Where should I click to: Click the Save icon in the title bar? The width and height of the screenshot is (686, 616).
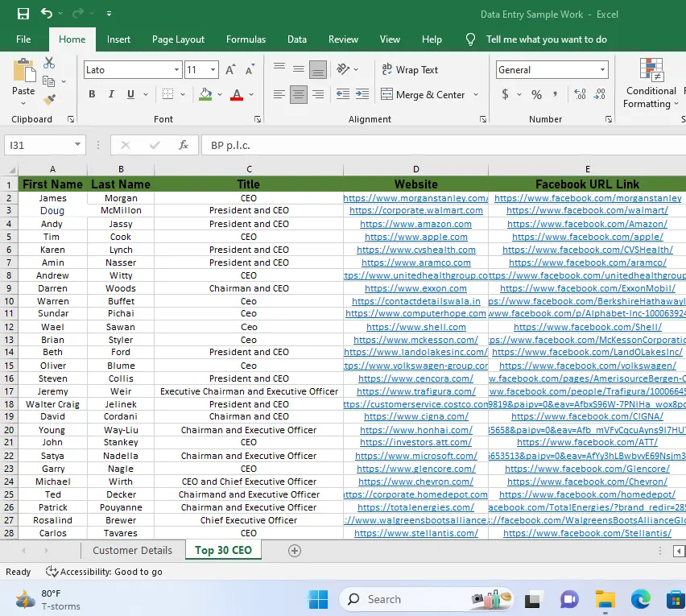pyautogui.click(x=23, y=14)
